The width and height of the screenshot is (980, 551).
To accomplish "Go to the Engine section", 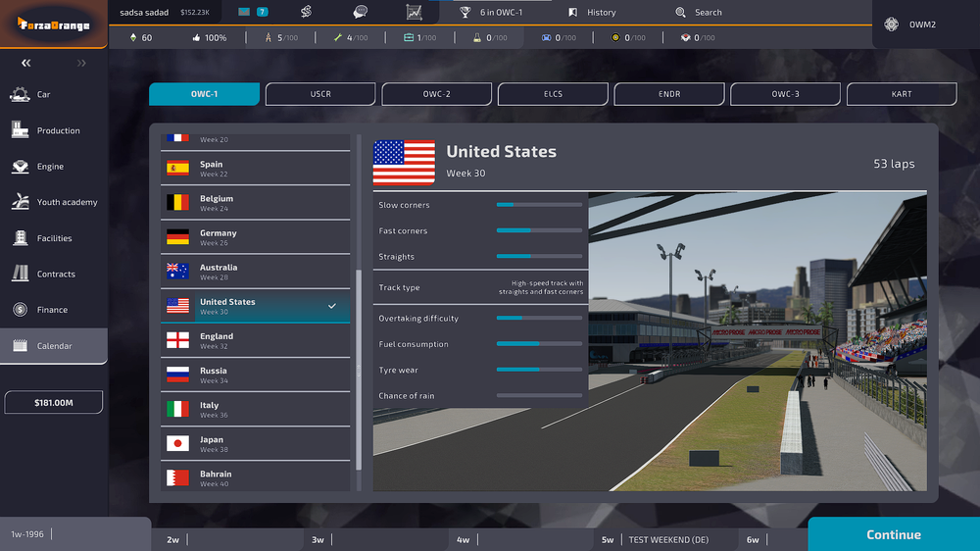I will (54, 167).
